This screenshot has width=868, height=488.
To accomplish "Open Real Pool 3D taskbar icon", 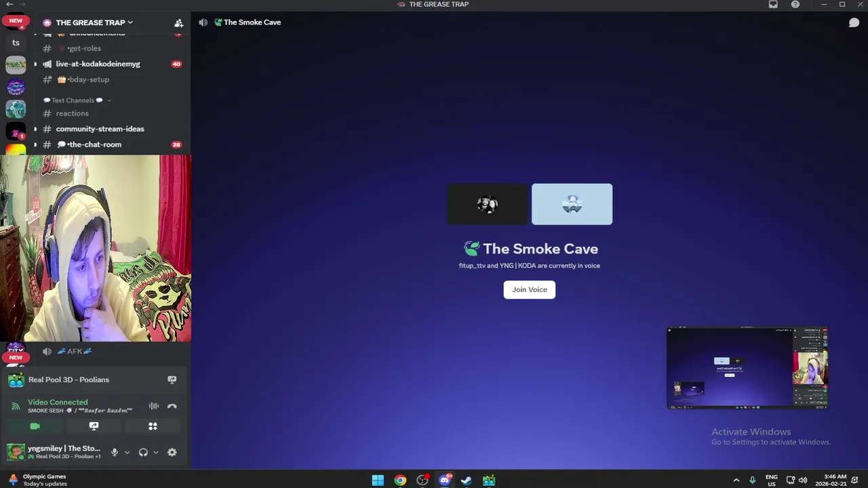I will click(489, 481).
